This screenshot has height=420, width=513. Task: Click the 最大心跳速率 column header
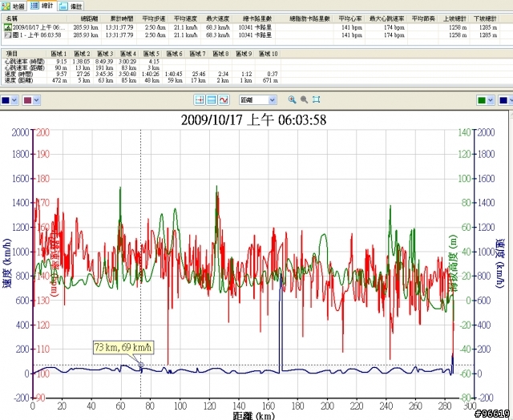click(386, 18)
